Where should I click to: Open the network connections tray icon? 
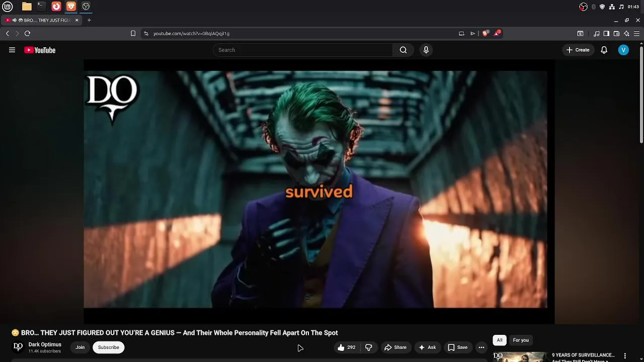point(612,7)
